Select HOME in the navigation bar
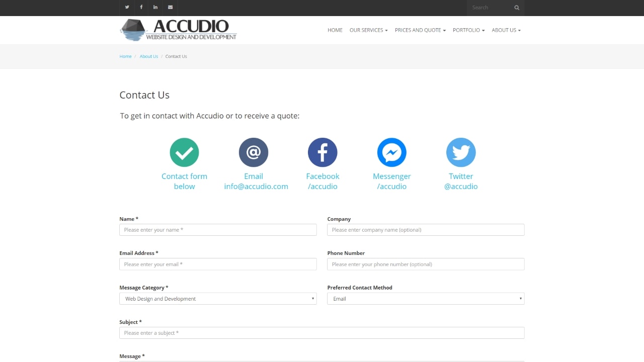Viewport: 644px width, 362px height. pyautogui.click(x=335, y=30)
